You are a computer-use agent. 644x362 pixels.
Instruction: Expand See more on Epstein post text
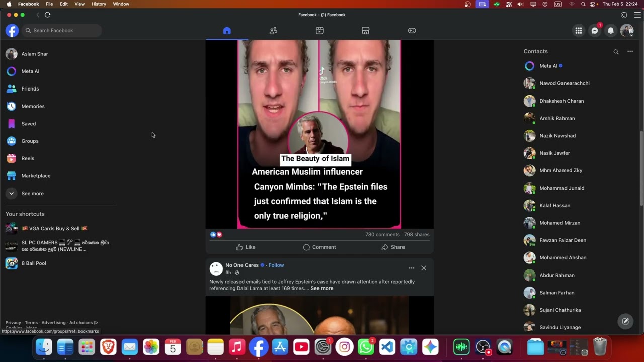[x=322, y=289]
